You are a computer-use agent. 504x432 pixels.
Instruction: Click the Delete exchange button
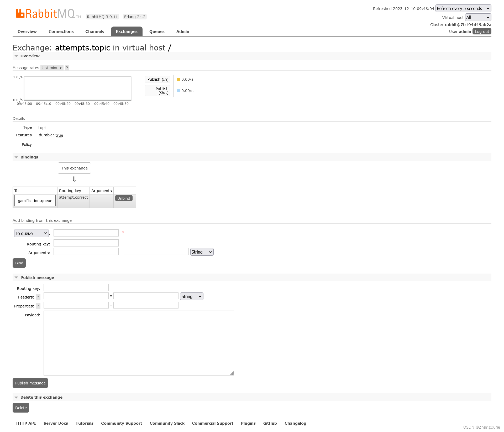20,408
